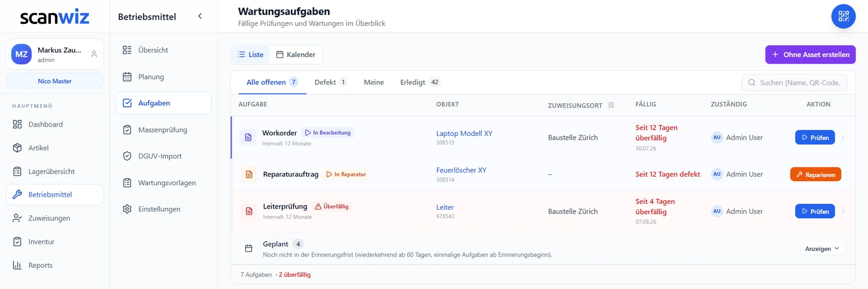The width and height of the screenshot is (868, 289).
Task: Click the Leiterprüfung task name
Action: click(285, 206)
